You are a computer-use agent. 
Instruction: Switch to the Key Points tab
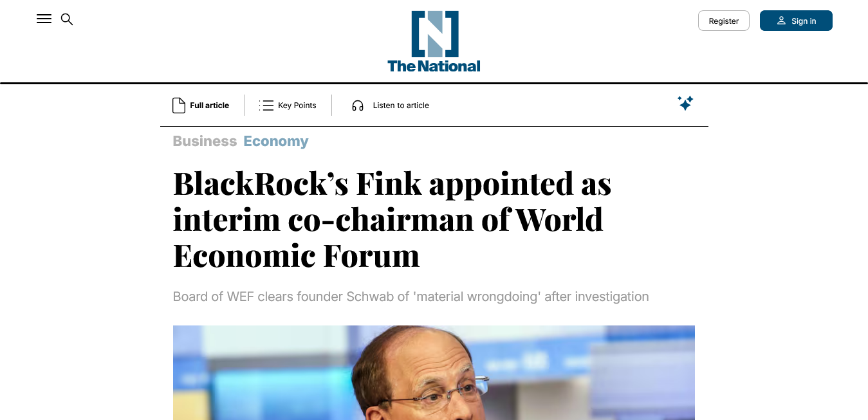click(x=297, y=105)
